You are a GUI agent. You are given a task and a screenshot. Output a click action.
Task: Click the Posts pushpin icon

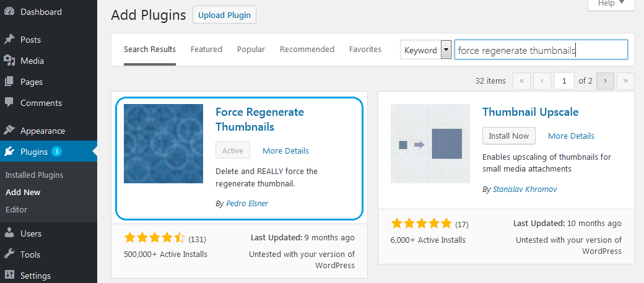[x=9, y=40]
